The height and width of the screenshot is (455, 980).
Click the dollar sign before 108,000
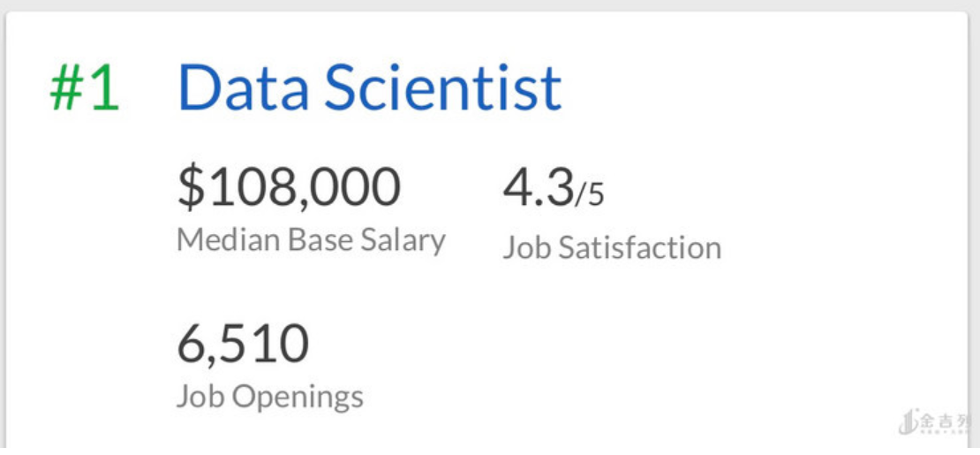coord(190,187)
